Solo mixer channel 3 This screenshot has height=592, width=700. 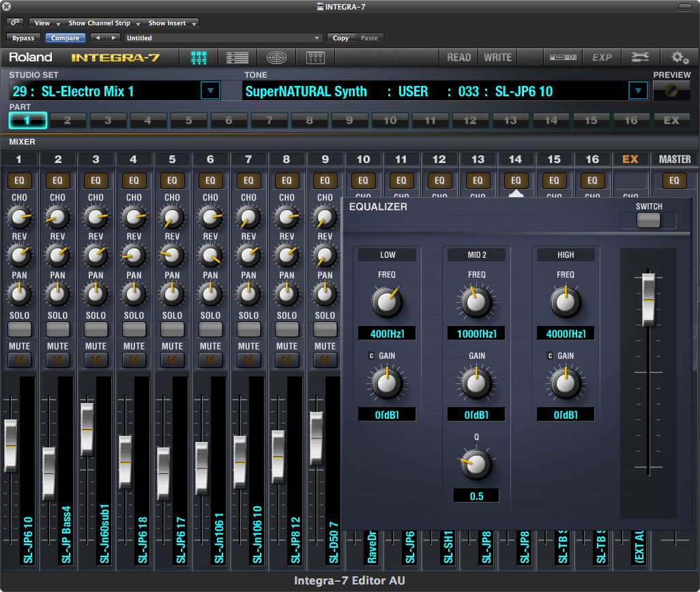(96, 329)
